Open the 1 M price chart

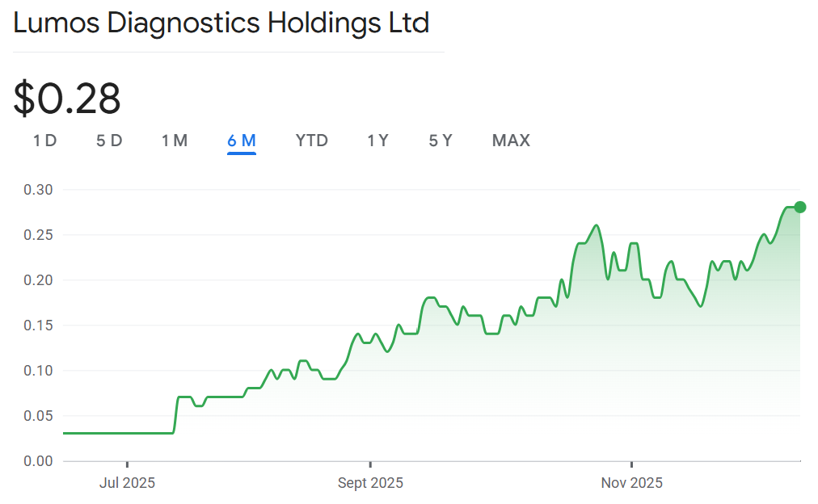coord(175,140)
